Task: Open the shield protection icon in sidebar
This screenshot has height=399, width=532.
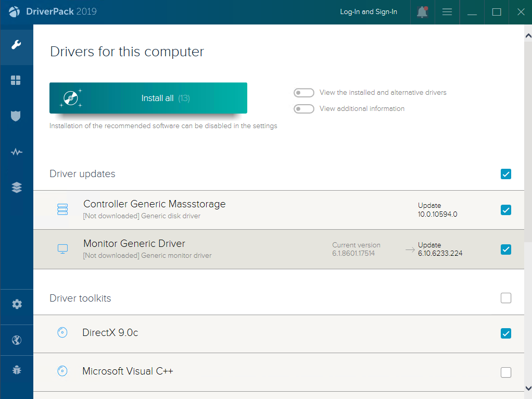Action: point(16,116)
